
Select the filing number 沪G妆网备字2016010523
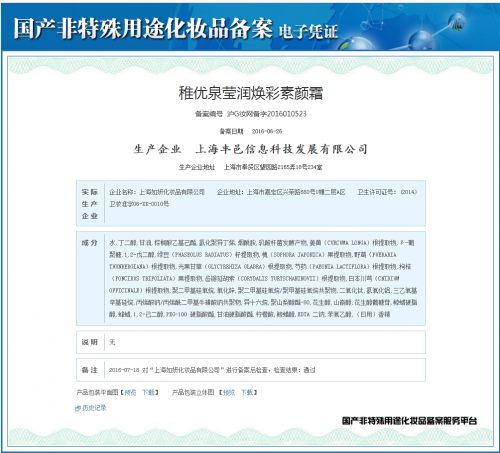(267, 114)
